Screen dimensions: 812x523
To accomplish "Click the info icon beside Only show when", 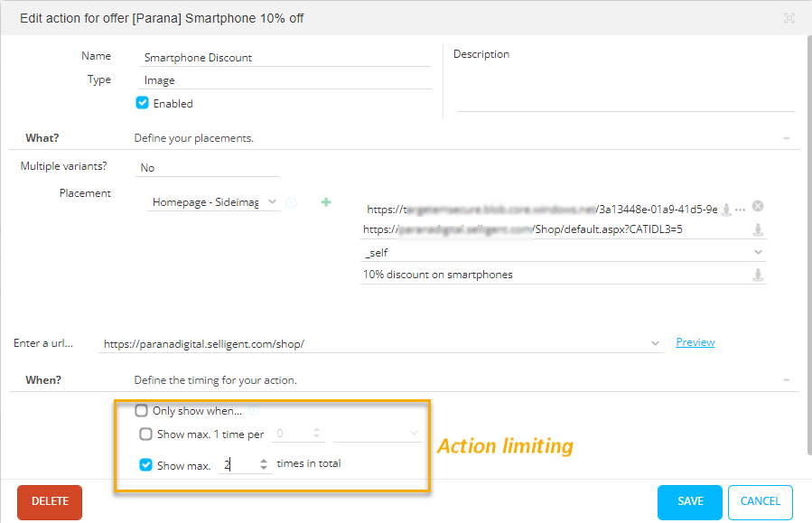I will click(x=253, y=411).
